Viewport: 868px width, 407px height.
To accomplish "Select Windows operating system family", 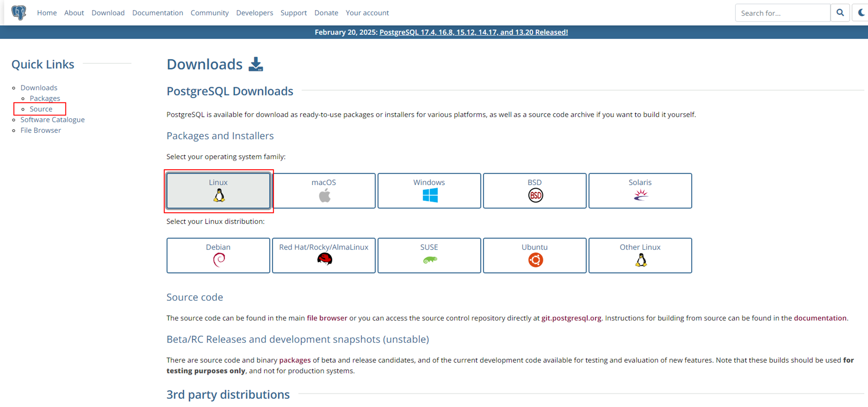I will pyautogui.click(x=429, y=191).
